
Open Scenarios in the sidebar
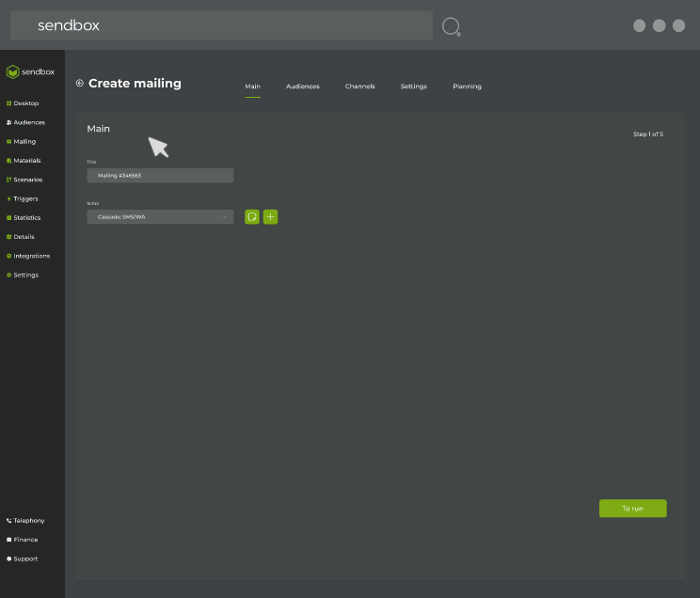tap(26, 180)
